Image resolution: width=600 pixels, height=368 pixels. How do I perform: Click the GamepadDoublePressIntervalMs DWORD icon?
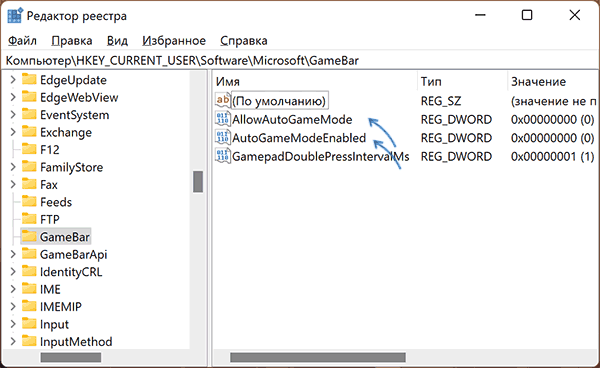point(223,156)
